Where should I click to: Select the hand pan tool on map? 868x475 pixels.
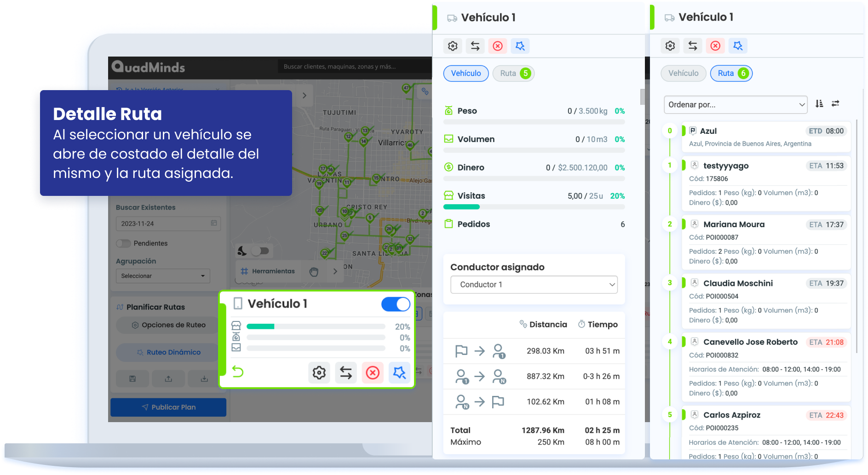coord(314,271)
